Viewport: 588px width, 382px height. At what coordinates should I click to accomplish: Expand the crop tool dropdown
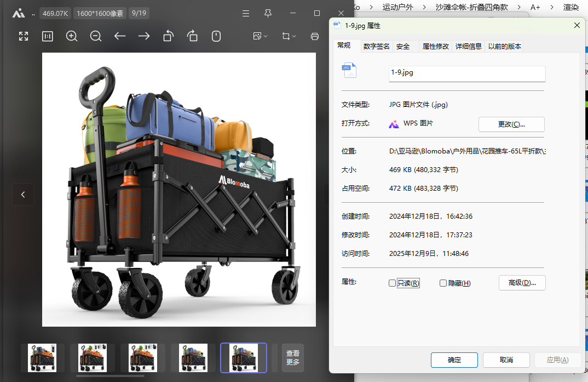289,36
